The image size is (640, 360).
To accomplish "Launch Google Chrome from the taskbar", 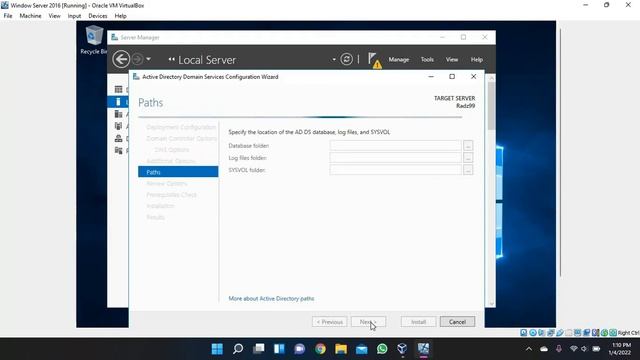I will click(320, 349).
